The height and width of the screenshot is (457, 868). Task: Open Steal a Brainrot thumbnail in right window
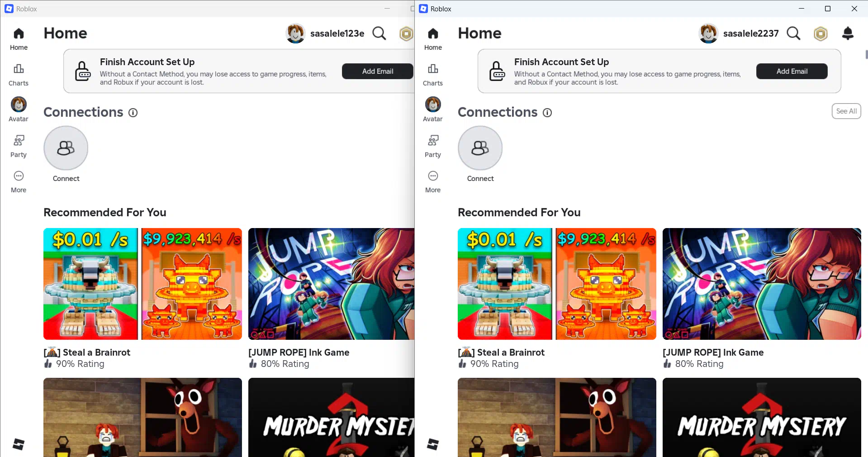click(557, 284)
